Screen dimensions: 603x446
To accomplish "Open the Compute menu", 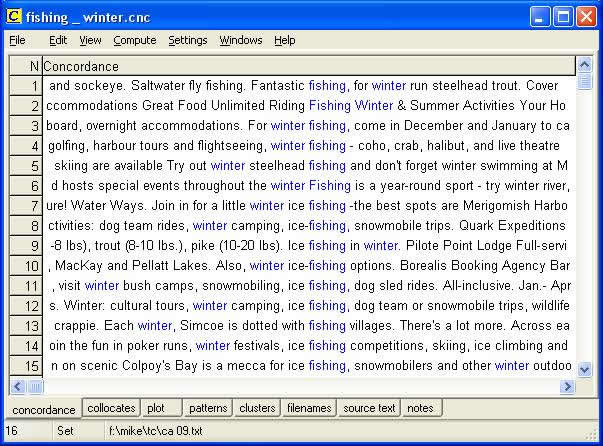I will 134,40.
